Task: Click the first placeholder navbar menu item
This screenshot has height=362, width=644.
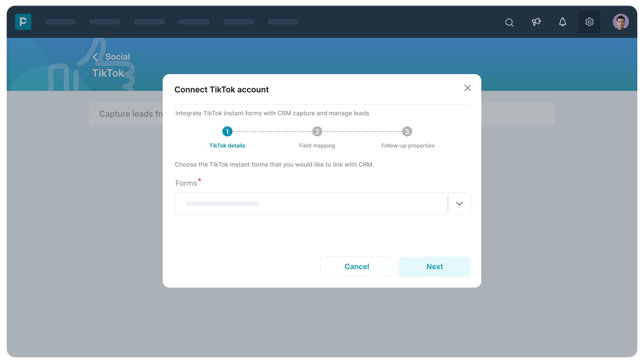Action: point(60,22)
